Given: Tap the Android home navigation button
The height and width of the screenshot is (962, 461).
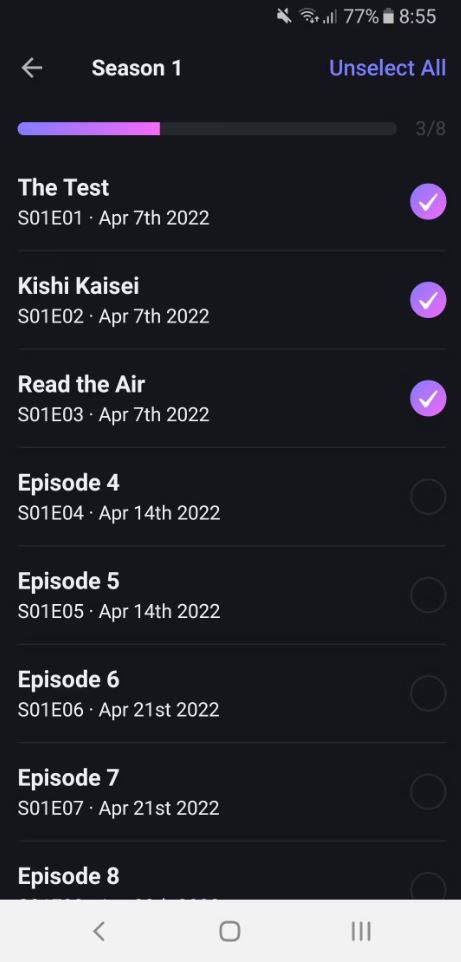Looking at the screenshot, I should click(230, 931).
